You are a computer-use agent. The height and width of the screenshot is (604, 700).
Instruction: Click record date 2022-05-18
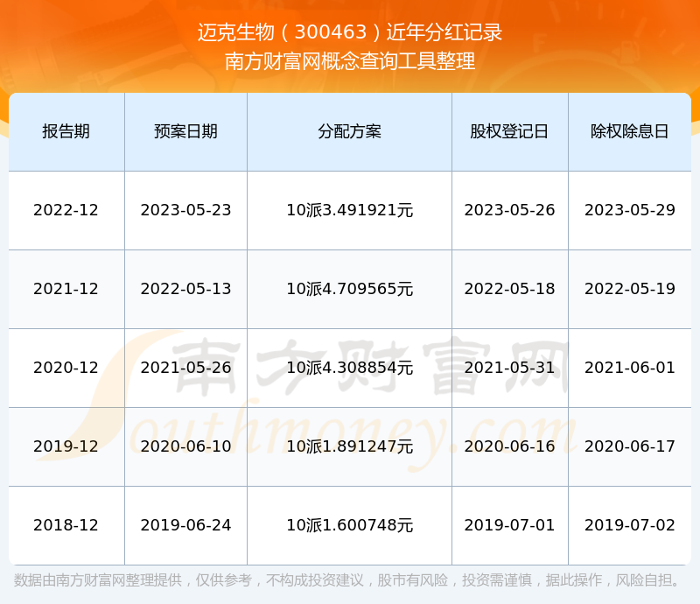(x=509, y=289)
